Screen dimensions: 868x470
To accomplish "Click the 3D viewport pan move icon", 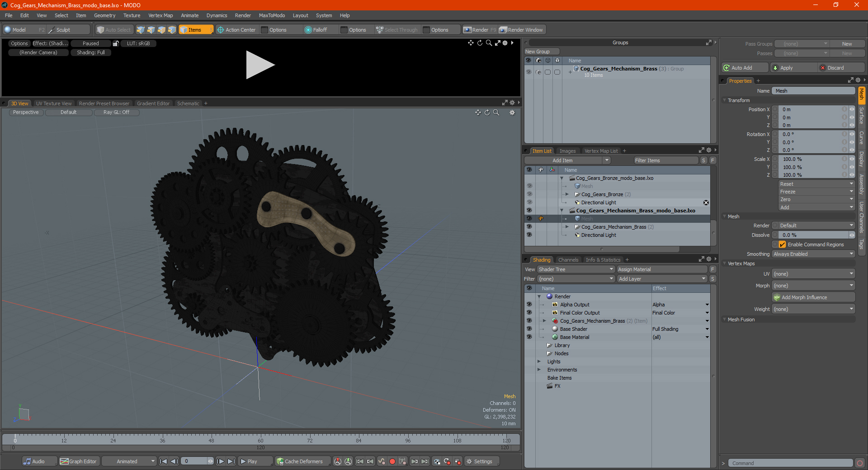I will pos(478,113).
